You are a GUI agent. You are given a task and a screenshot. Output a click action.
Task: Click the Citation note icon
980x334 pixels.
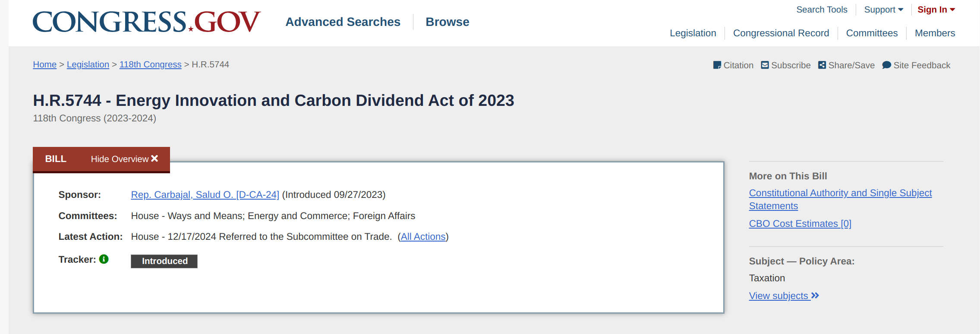click(x=717, y=65)
